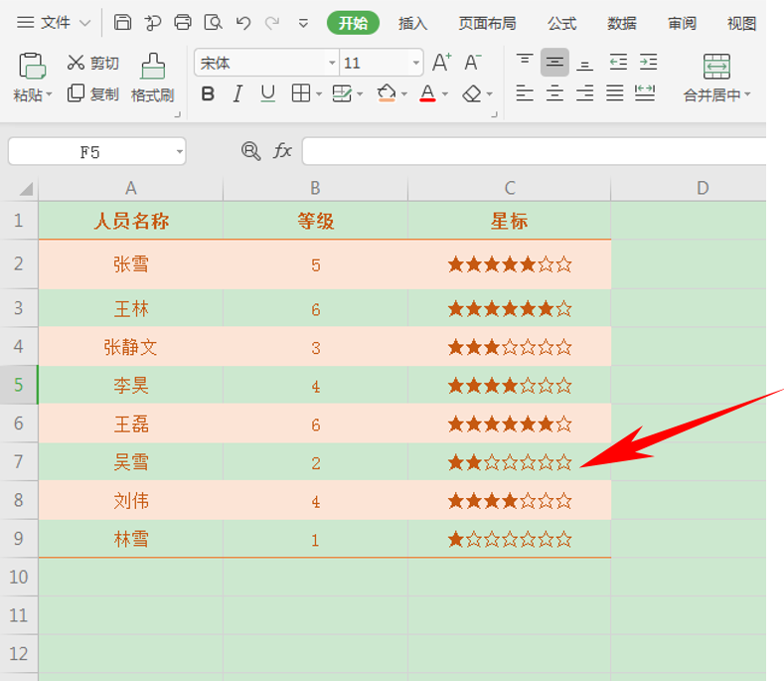Switch to the 视图 tab

click(x=741, y=23)
